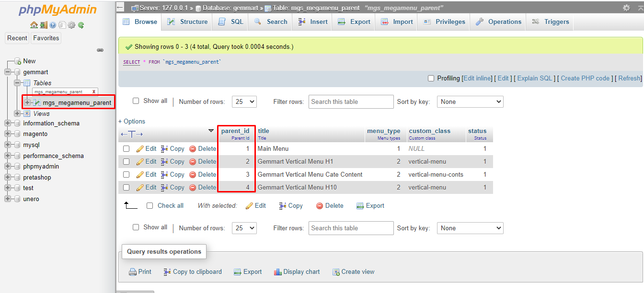
Task: Reload the navigation panel with green arrow
Action: pyautogui.click(x=81, y=25)
